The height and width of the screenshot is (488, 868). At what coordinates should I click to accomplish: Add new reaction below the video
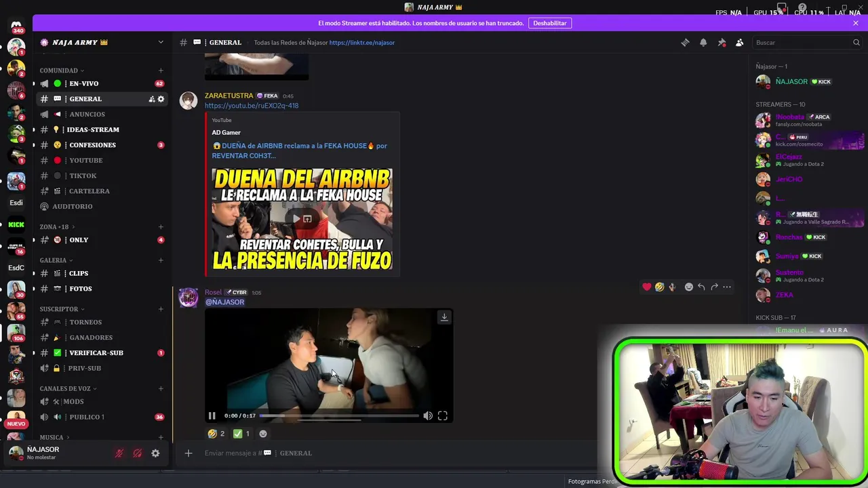click(x=263, y=434)
